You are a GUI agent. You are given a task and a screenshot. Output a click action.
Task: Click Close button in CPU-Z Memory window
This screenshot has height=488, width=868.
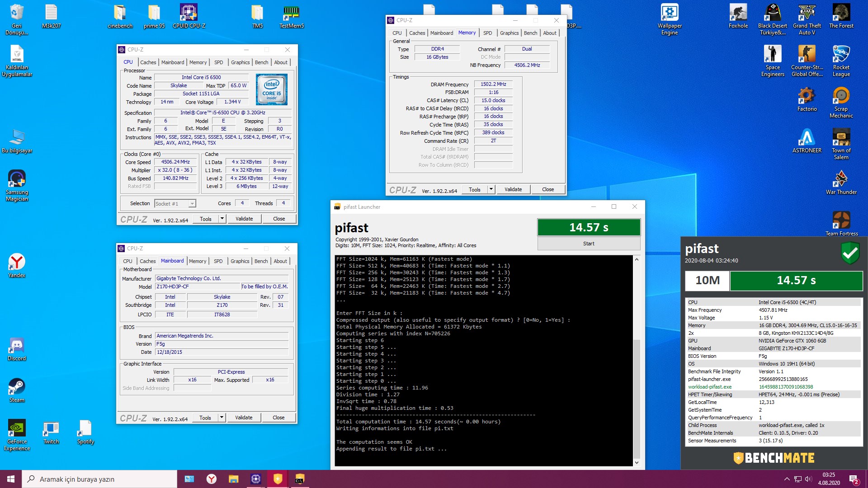[548, 189]
